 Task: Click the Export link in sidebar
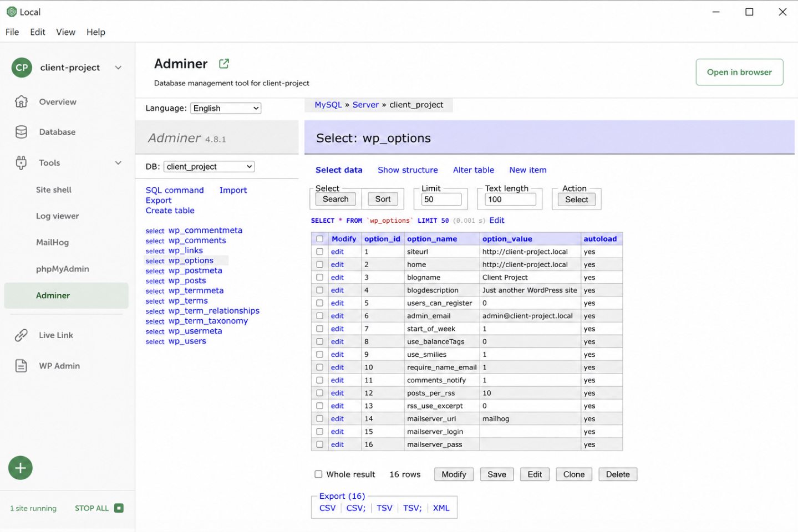159,201
